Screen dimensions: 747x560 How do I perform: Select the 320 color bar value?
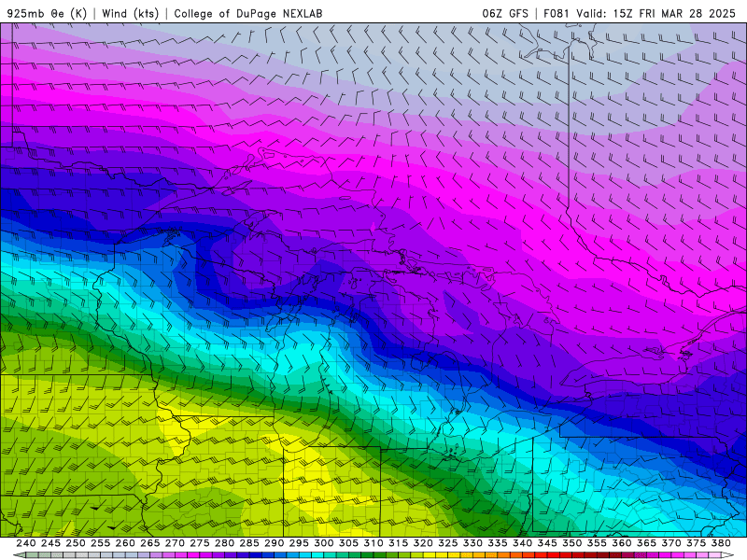(x=423, y=543)
